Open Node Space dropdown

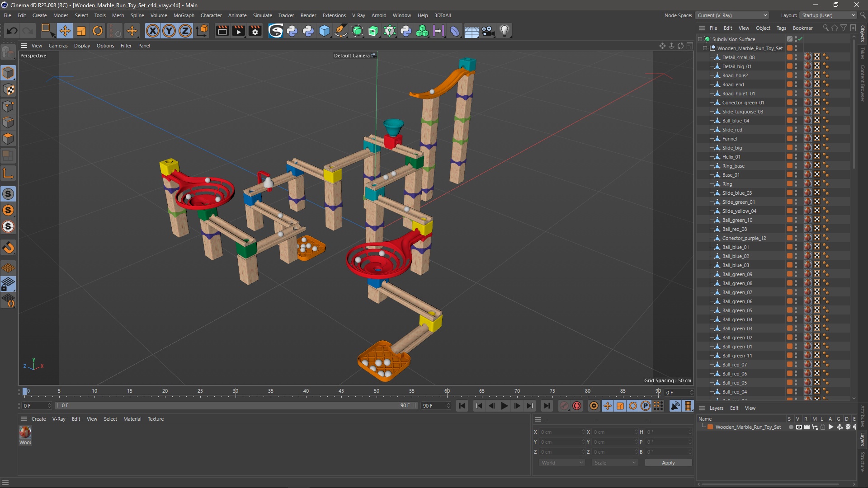pyautogui.click(x=732, y=15)
